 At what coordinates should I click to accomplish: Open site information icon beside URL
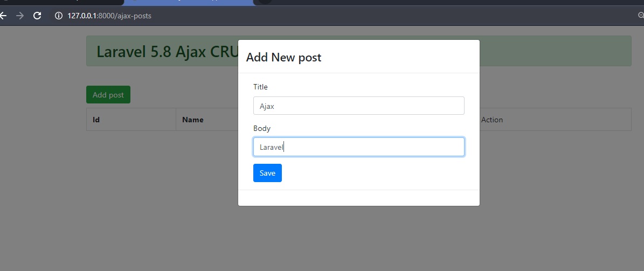tap(58, 16)
